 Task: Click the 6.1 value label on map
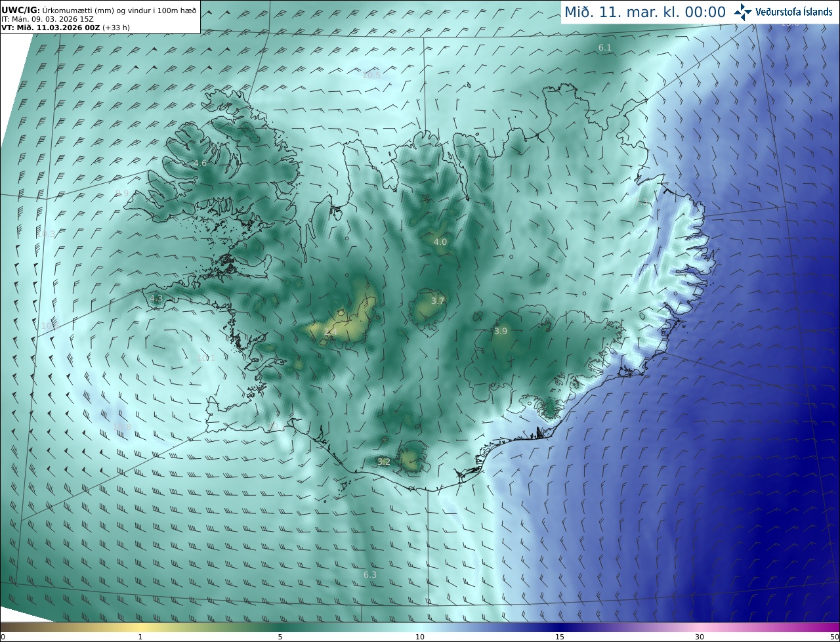tap(605, 48)
